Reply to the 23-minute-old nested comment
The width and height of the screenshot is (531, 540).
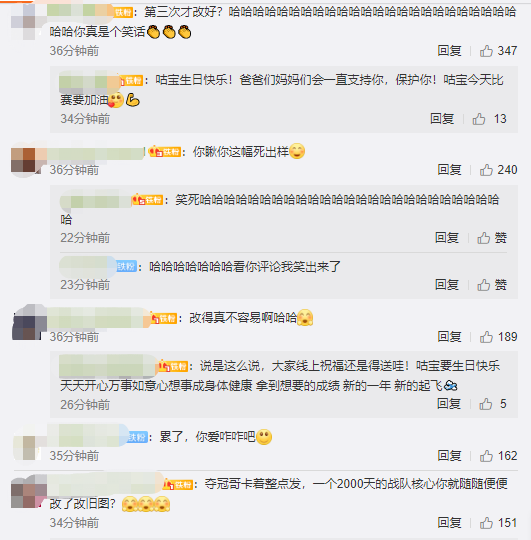pos(447,285)
